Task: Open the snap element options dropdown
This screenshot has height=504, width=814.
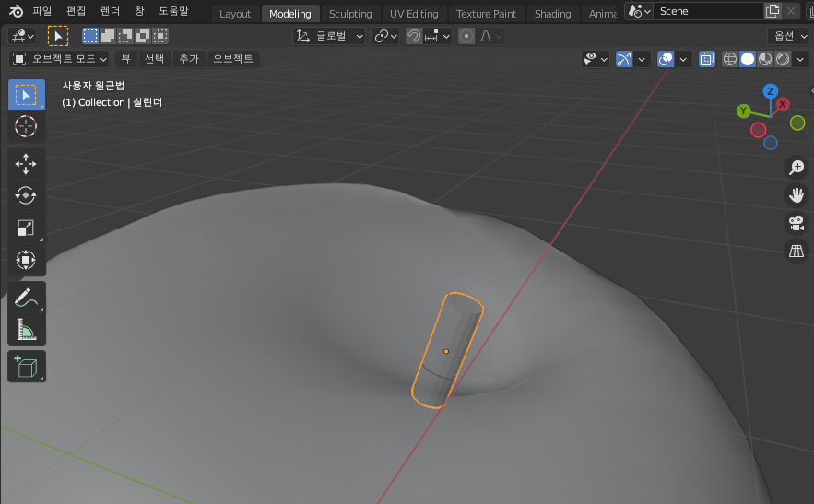Action: (x=437, y=36)
